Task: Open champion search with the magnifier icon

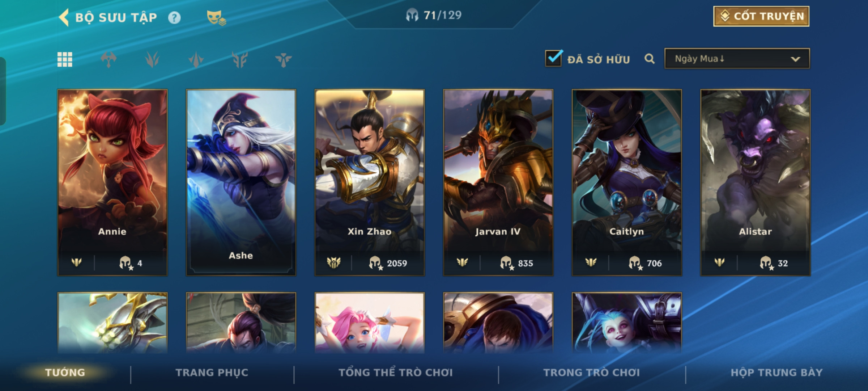Action: (650, 59)
